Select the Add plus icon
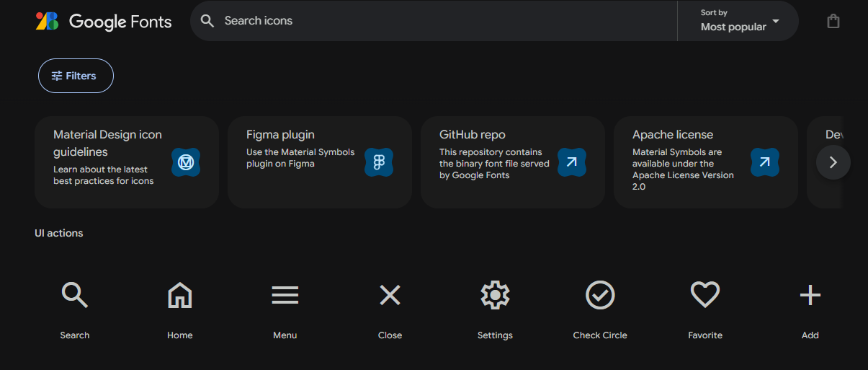 click(x=810, y=295)
